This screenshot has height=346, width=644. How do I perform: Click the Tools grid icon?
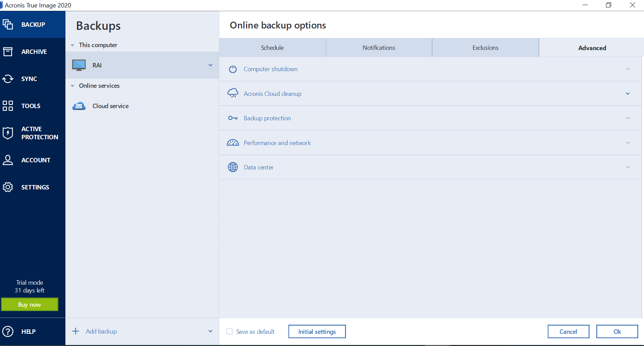(x=8, y=106)
